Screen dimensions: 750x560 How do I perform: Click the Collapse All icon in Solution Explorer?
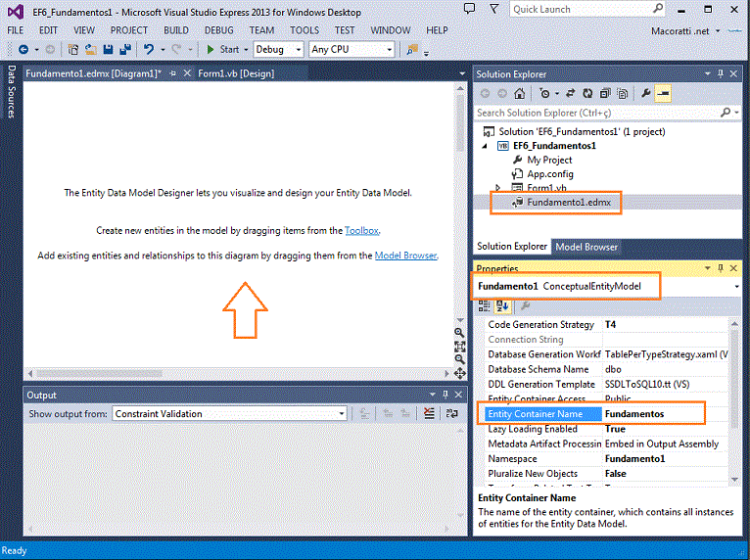(605, 93)
